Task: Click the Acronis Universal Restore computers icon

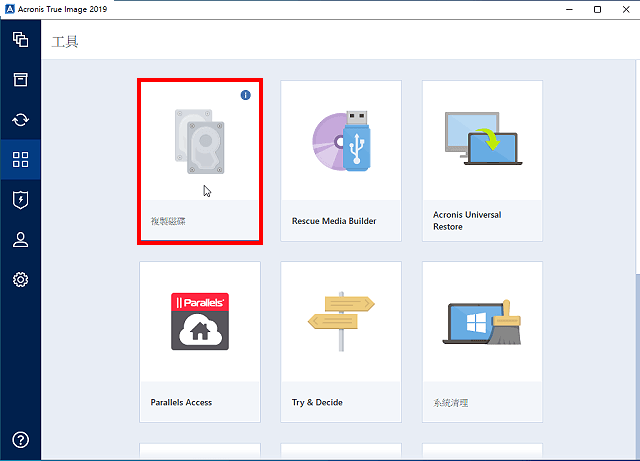Action: [x=482, y=140]
